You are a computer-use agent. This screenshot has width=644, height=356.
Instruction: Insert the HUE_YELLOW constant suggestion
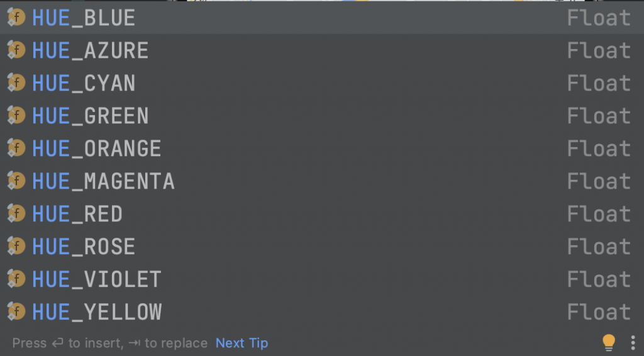click(x=97, y=312)
